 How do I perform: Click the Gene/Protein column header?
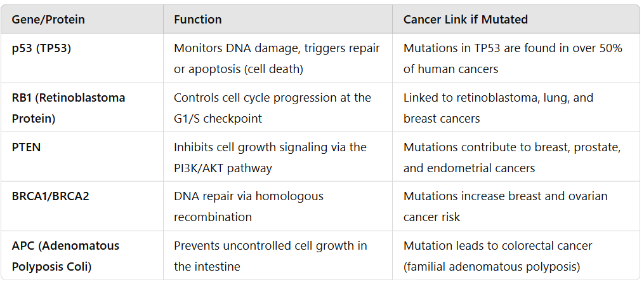coord(48,20)
